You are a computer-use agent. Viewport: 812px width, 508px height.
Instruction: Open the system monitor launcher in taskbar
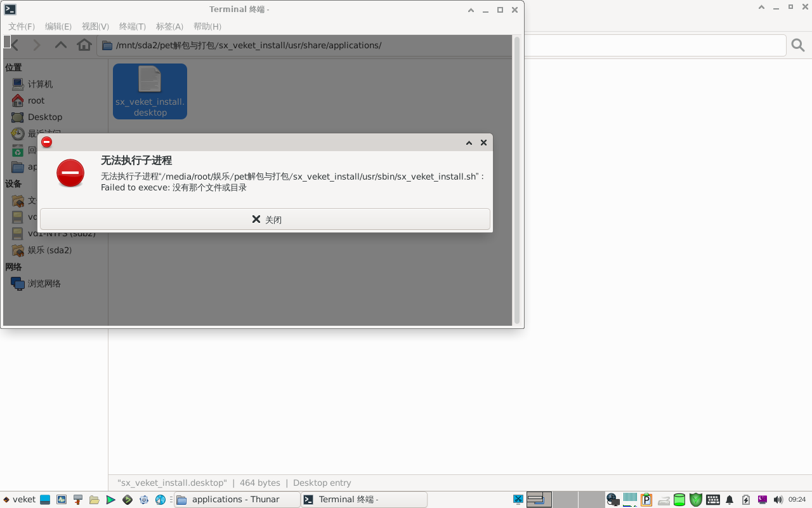pos(62,500)
